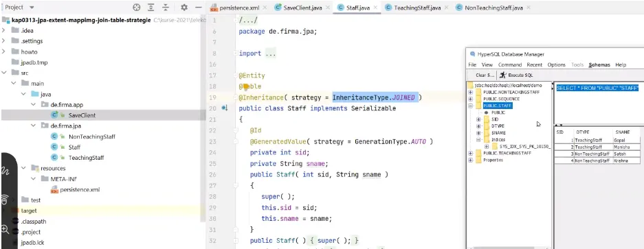The image size is (644, 249).
Task: Close the NonTeachingStaff.java tab
Action: (x=528, y=8)
